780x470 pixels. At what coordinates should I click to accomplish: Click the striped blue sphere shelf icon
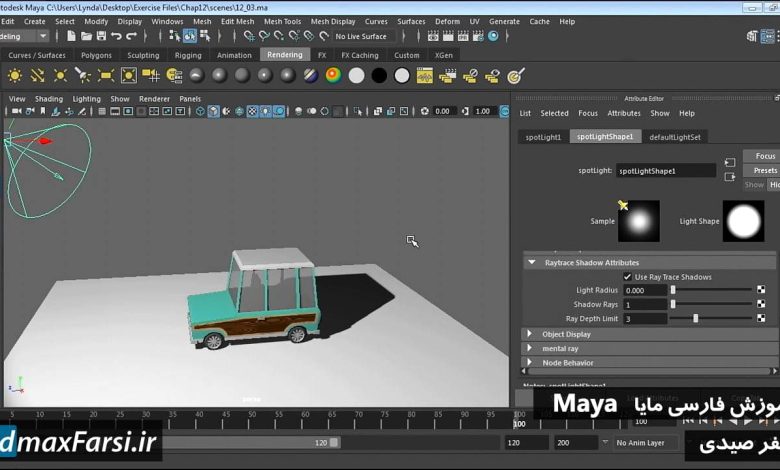(x=310, y=75)
